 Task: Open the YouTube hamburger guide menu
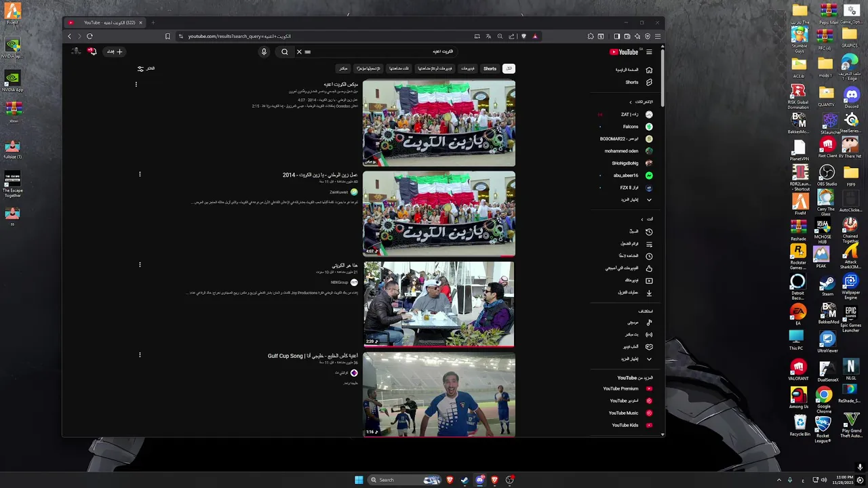pyautogui.click(x=649, y=52)
